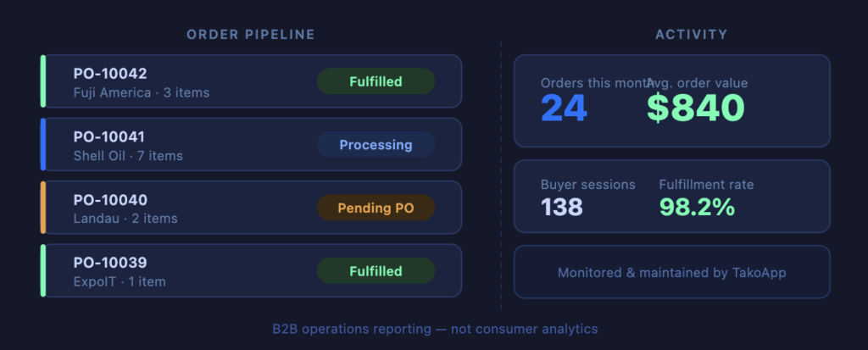Select the Activity heading

pyautogui.click(x=691, y=35)
